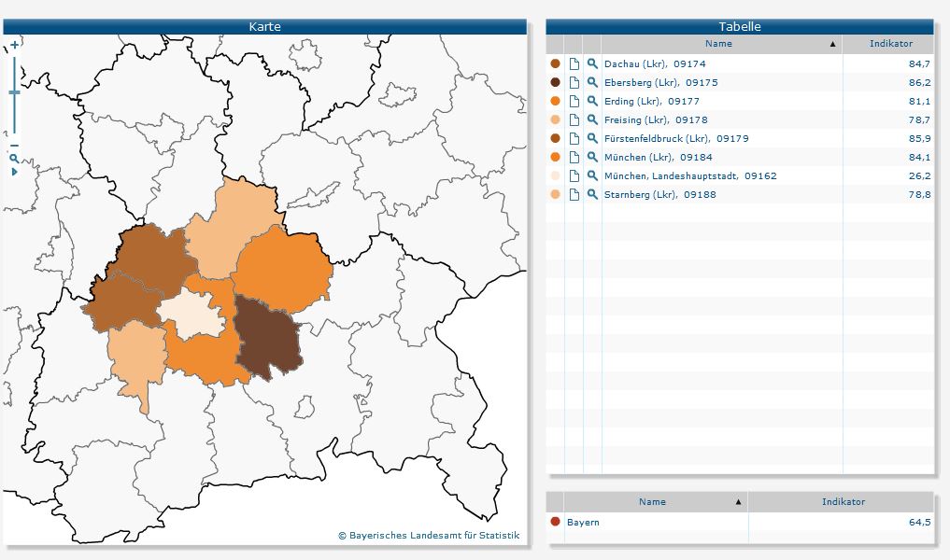Screen dimensions: 950x560
Task: Sort the main table by Indikator header
Action: click(890, 44)
